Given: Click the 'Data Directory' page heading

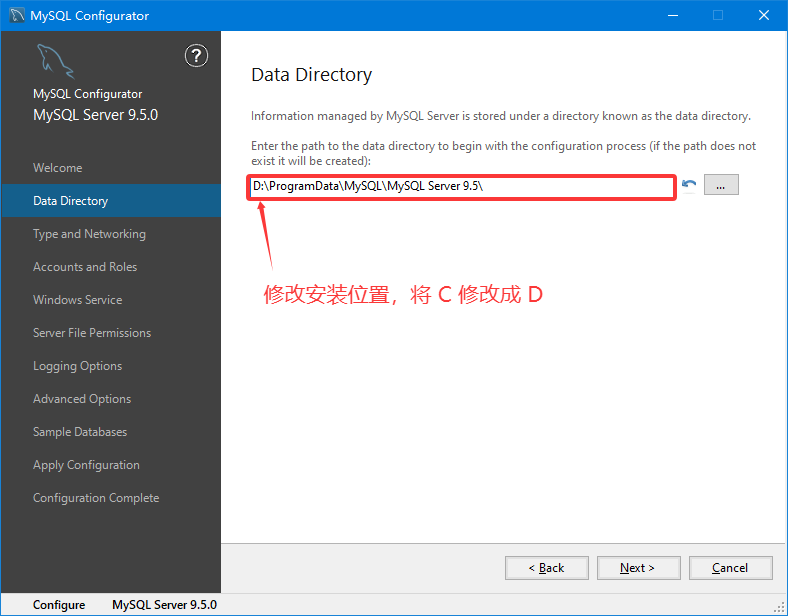Looking at the screenshot, I should pyautogui.click(x=311, y=75).
